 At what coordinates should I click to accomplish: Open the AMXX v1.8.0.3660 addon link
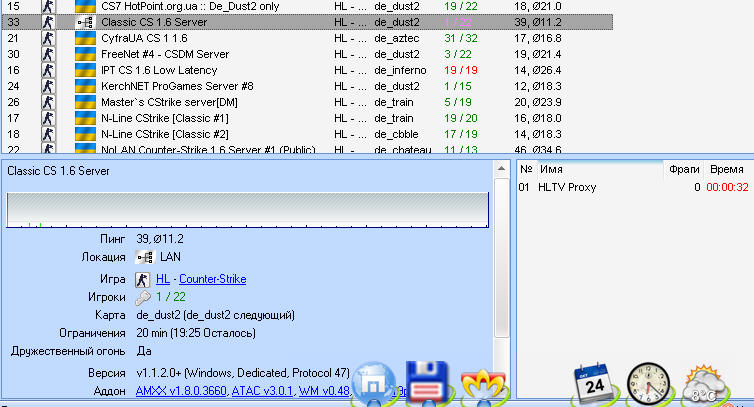tap(181, 391)
